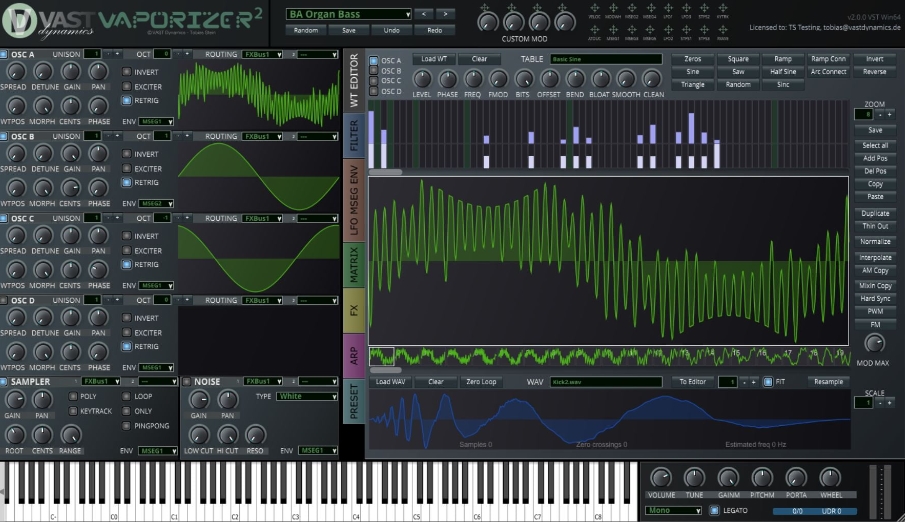
Task: Enable INVERT for OSC A
Action: (126, 72)
